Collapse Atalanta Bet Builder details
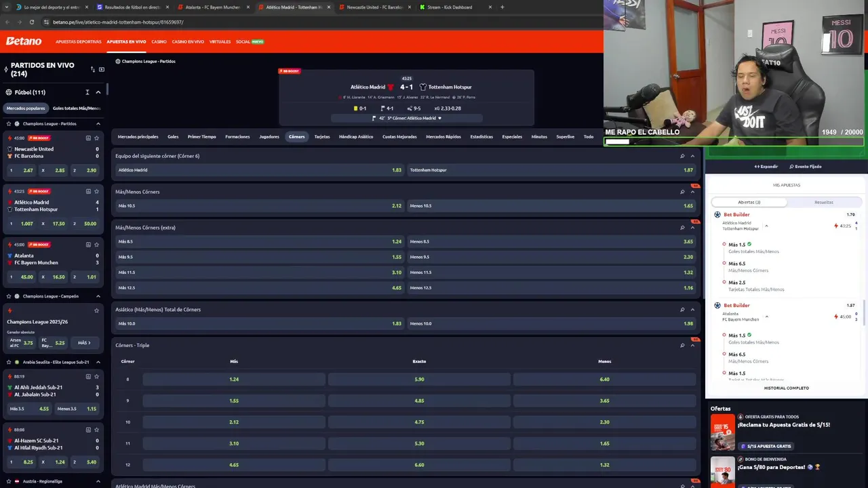Viewport: 868px width, 488px height. [x=766, y=317]
